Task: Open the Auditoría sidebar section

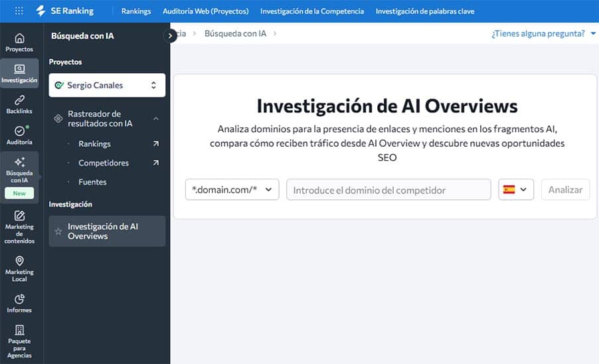Action: [x=19, y=135]
